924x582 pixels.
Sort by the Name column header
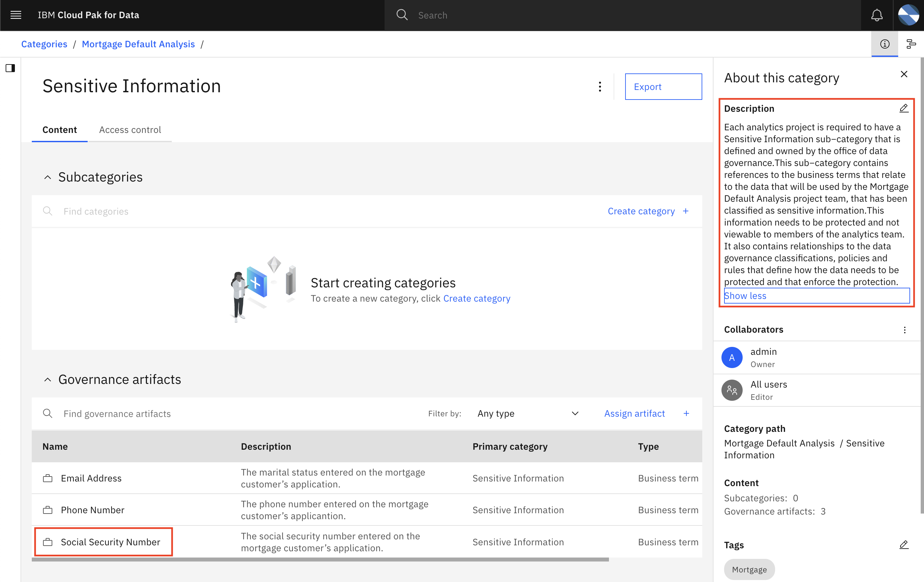point(55,446)
